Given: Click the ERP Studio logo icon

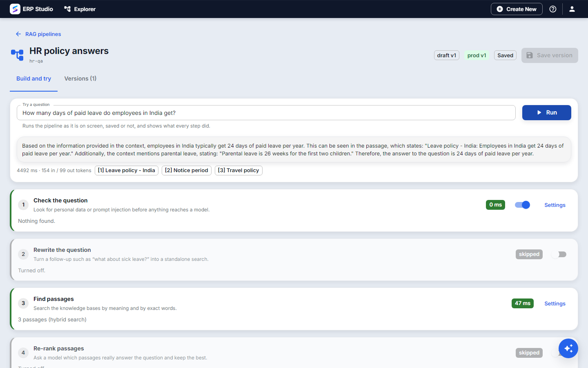Looking at the screenshot, I should coord(15,9).
